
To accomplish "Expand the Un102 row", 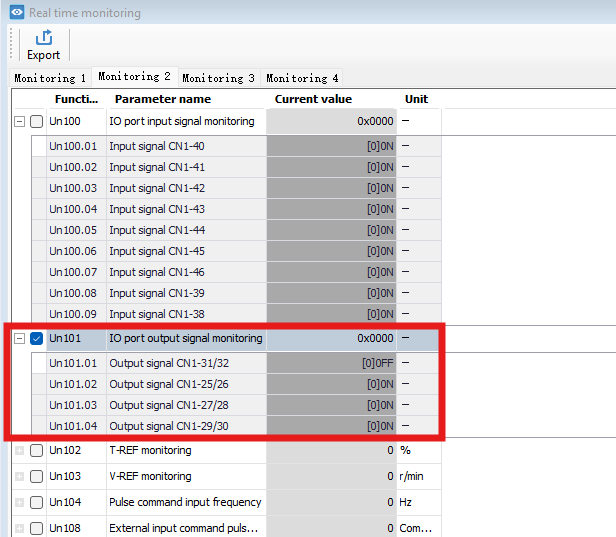I will point(19,450).
